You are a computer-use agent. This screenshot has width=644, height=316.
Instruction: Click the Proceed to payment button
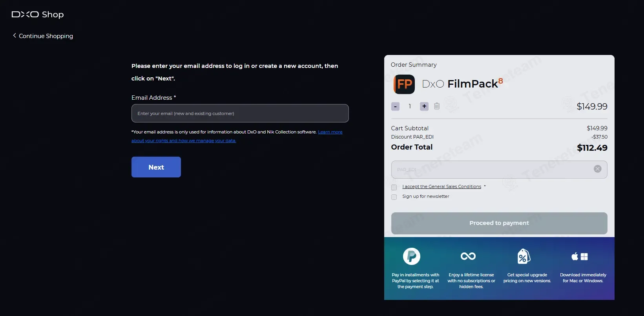point(499,223)
